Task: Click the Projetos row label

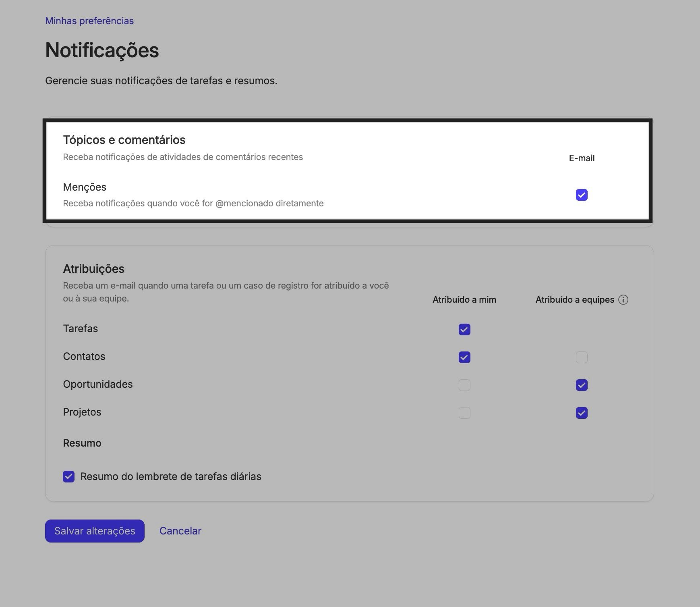Action: pos(82,412)
